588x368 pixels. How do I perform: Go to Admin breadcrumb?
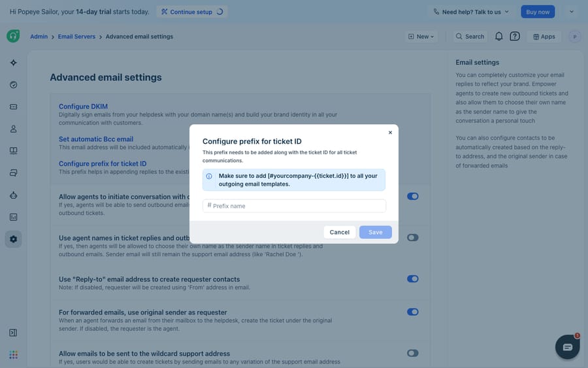[39, 37]
